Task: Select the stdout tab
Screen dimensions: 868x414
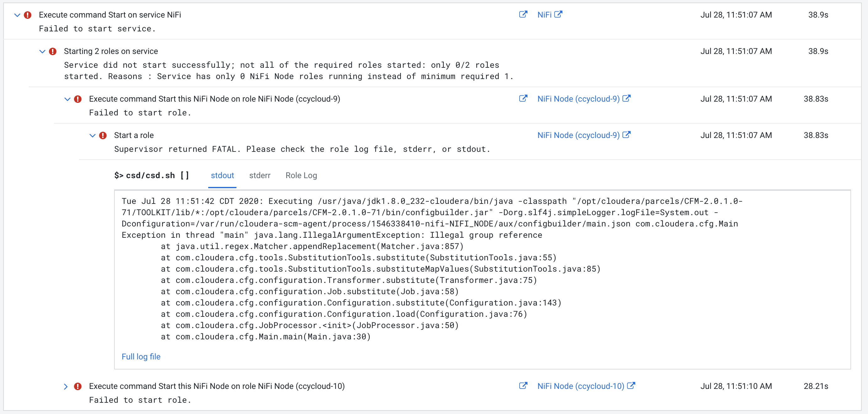Action: click(222, 175)
